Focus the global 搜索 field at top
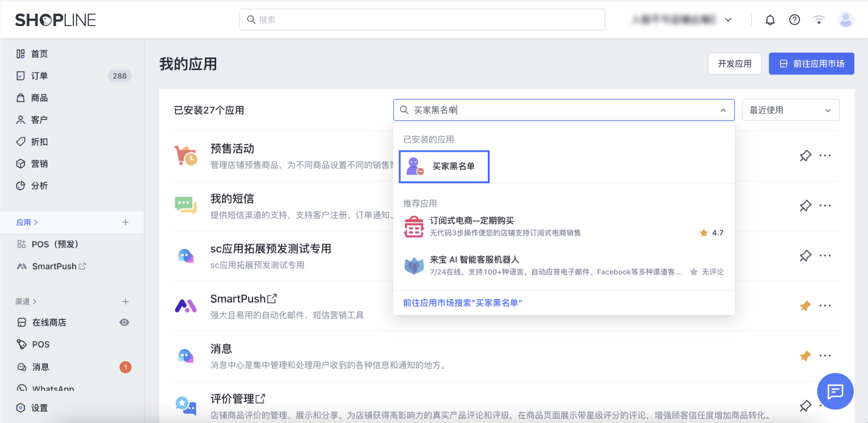Screen dimensions: 868x423 422,20
